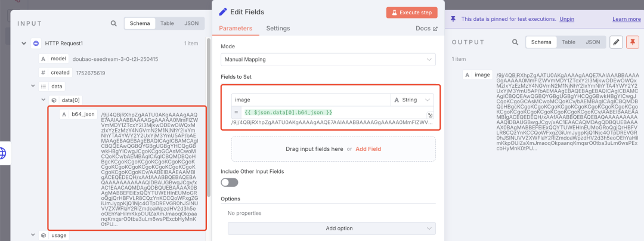644x241 pixels.
Task: Open the Add option dropdown
Action: pyautogui.click(x=332, y=228)
